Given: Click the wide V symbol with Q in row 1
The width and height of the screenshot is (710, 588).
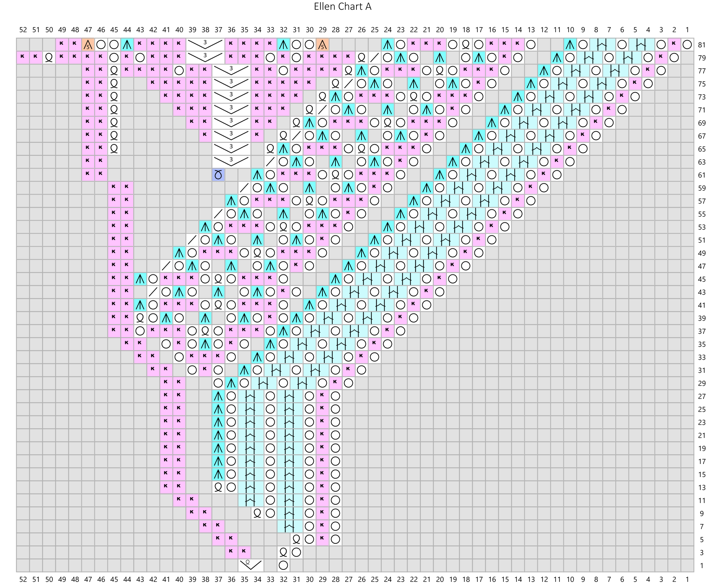Looking at the screenshot, I should pos(251,565).
